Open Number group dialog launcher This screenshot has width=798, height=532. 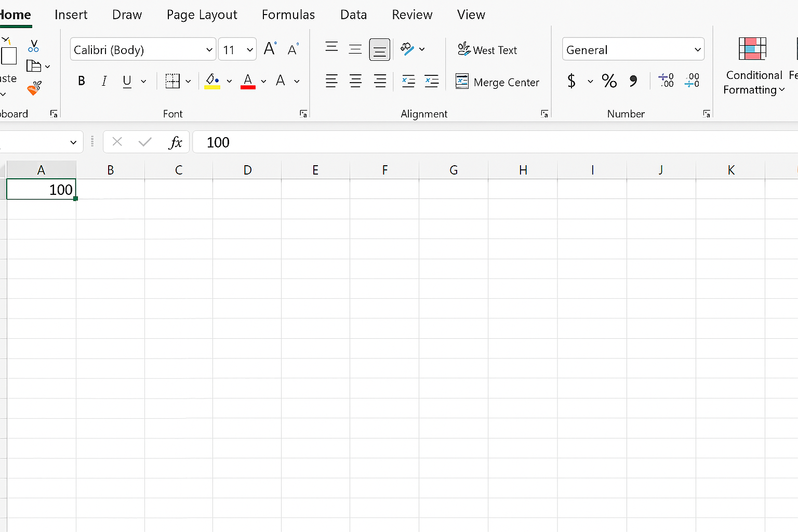[707, 114]
